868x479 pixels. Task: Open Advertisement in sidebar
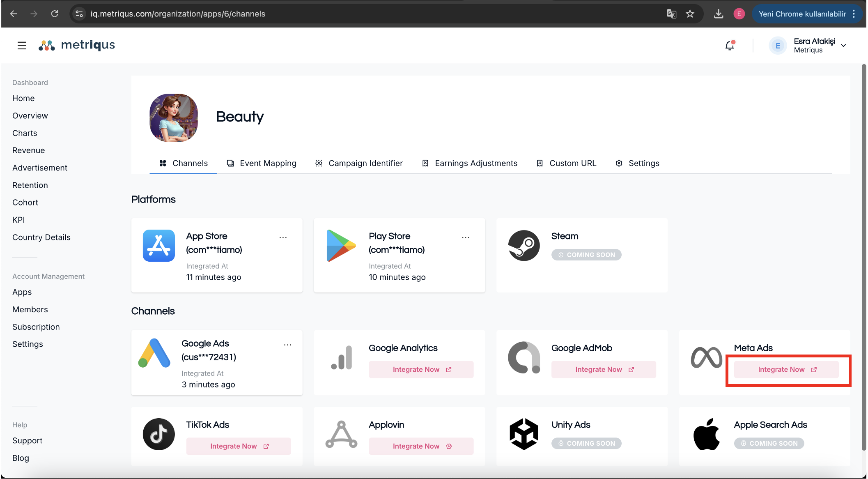pos(40,168)
